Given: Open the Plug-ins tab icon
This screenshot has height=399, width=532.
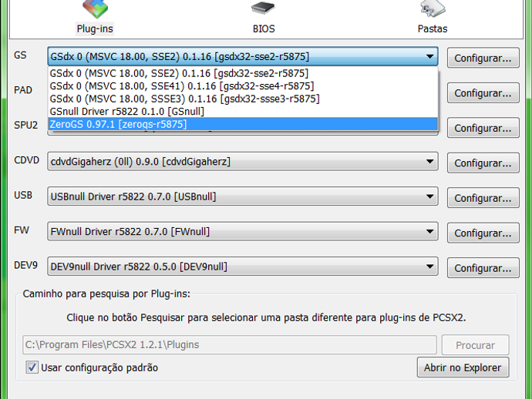Looking at the screenshot, I should (x=96, y=8).
